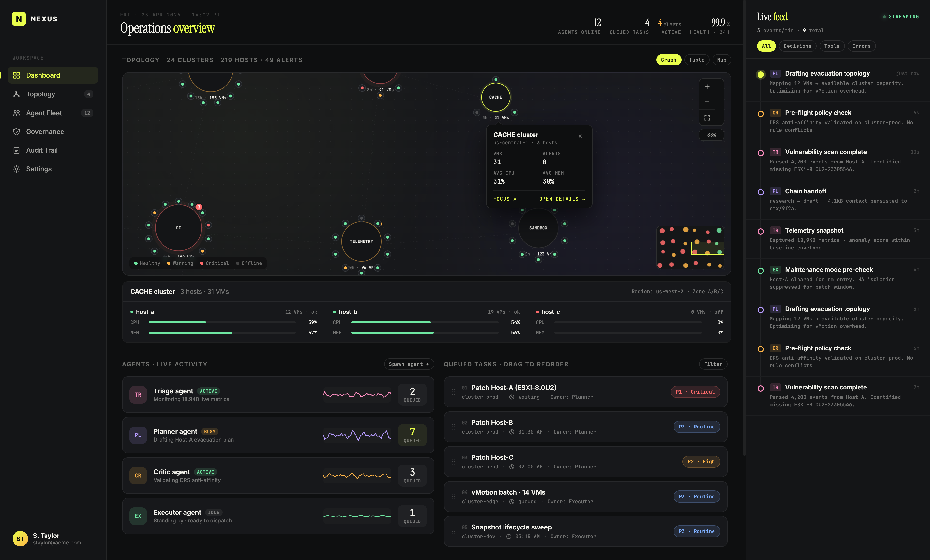Click Triage agent activity sparkline
The image size is (930, 560).
[357, 395]
